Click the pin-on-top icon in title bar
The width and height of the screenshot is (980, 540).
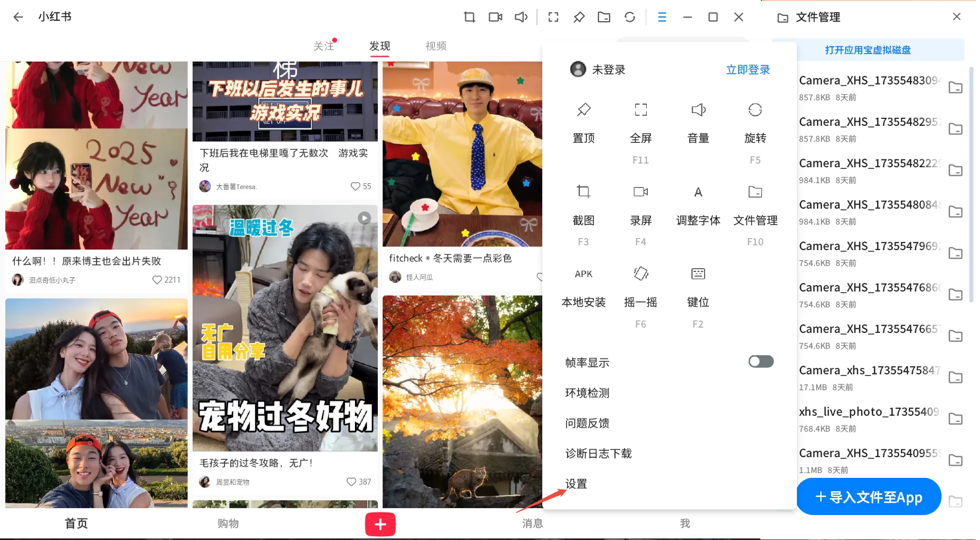click(579, 17)
